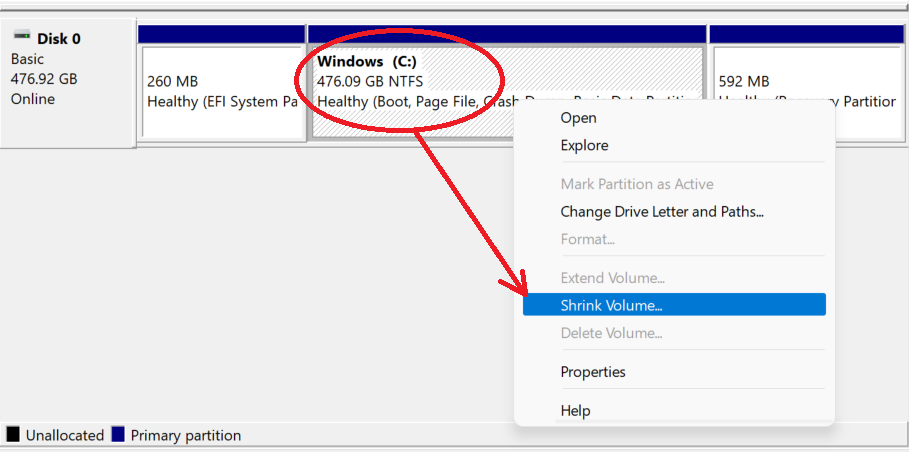Click the greyed-out Format option
This screenshot has width=909, height=452.
tap(587, 239)
